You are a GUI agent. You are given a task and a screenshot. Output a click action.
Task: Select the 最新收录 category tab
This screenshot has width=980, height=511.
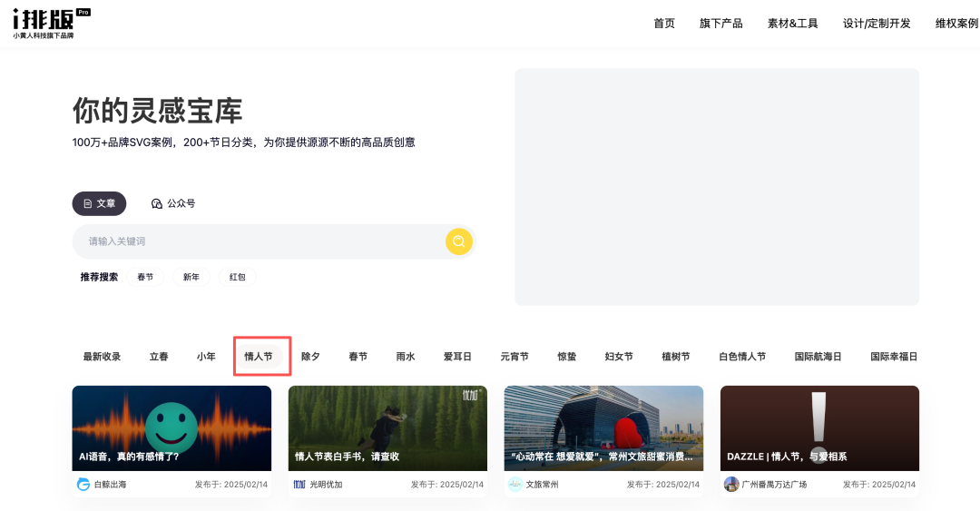coord(102,357)
